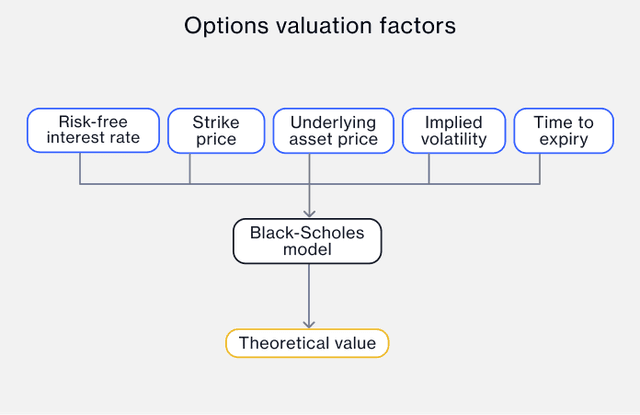The image size is (640, 415).
Task: Click the "Options valuation factors" title
Action: tap(319, 26)
